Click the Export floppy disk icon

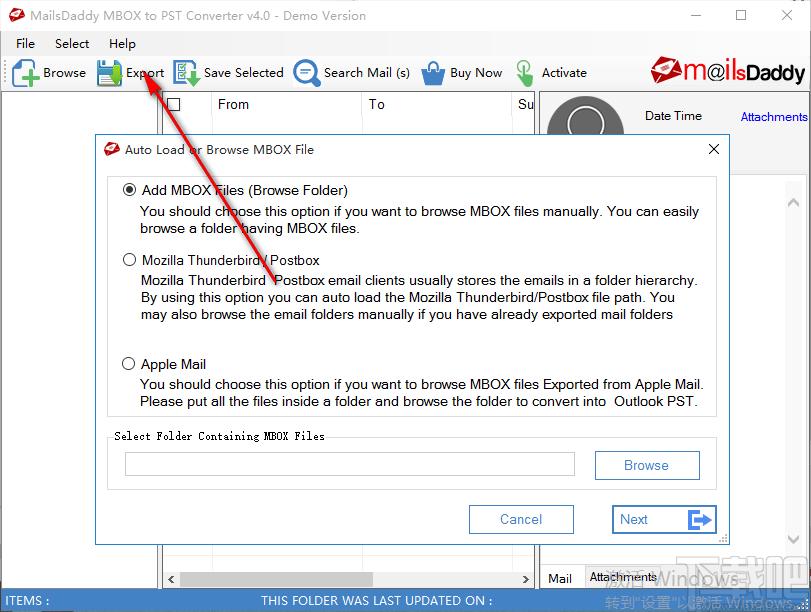(109, 73)
